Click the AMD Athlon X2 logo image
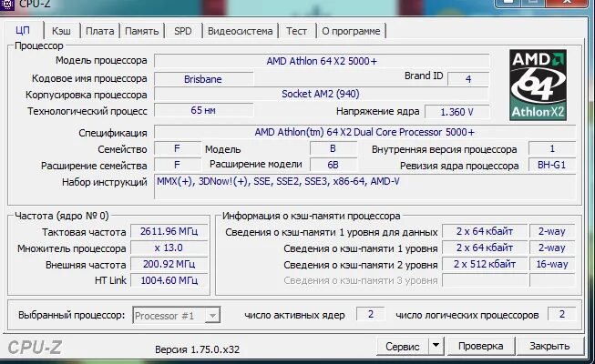 [538, 85]
